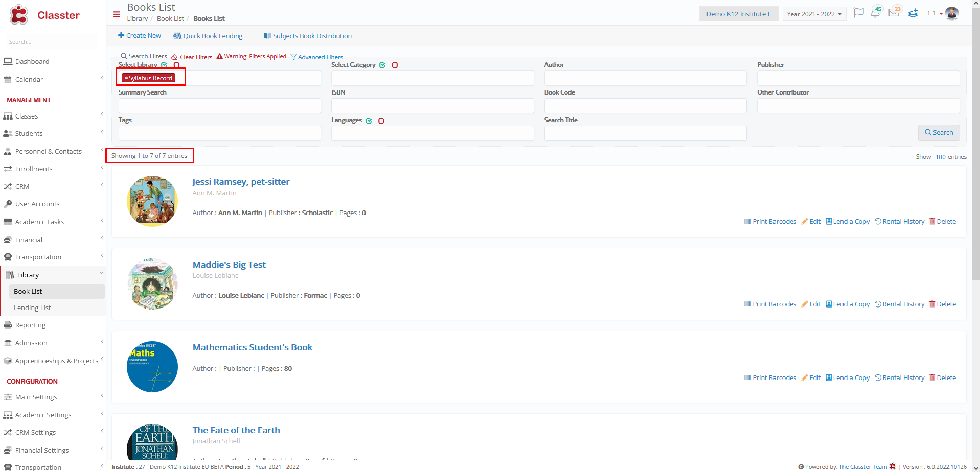
Task: Open Rental History for Maddie's Big Test
Action: click(x=899, y=304)
